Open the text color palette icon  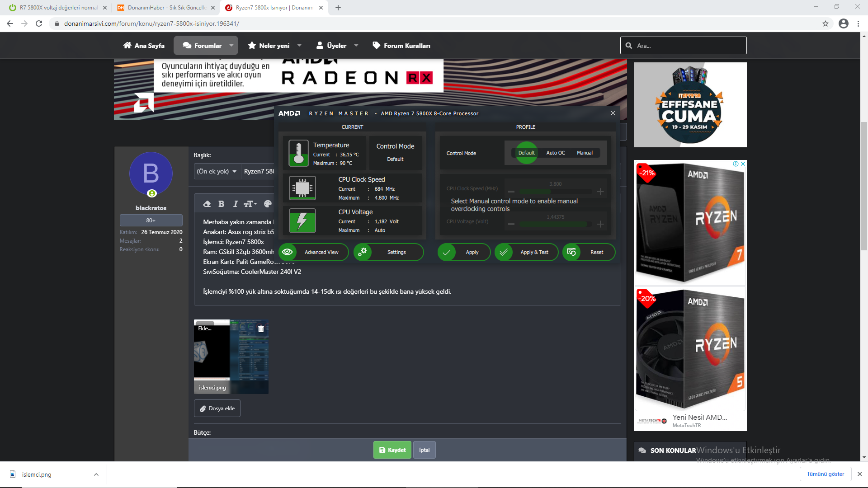pyautogui.click(x=268, y=204)
